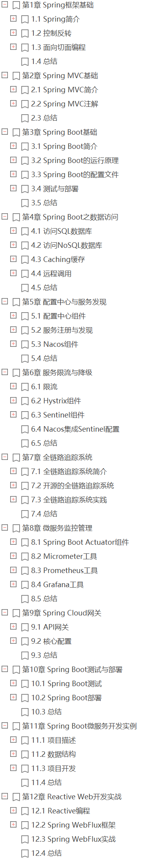Collapse 第1章 Spring框架基础 chapter
Viewport: 152px width, 868px height.
pos(5,4)
